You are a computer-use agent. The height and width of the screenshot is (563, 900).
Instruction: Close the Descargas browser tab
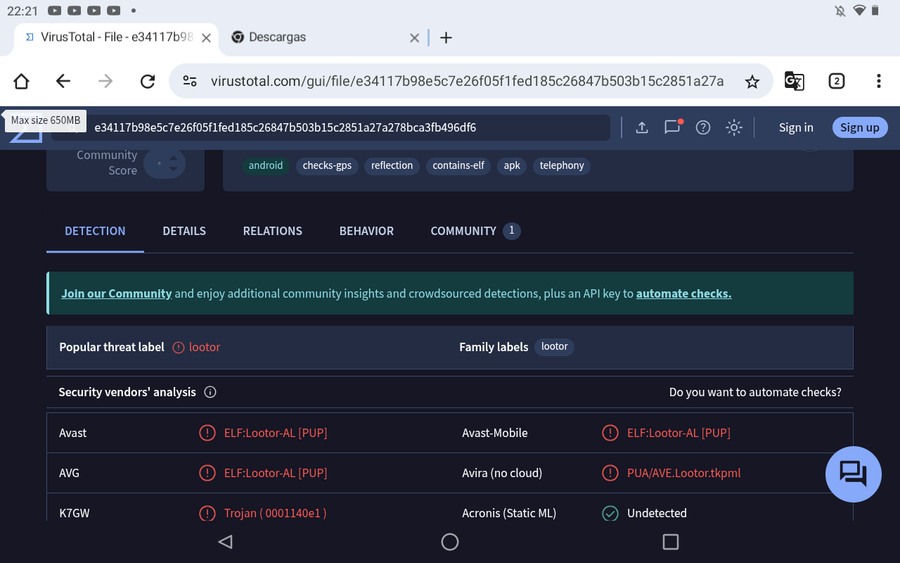click(415, 38)
